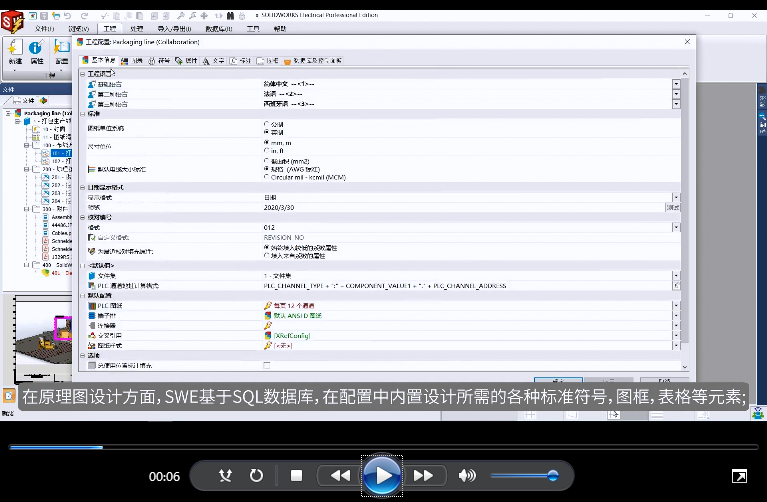
Task: Rewind the video
Action: (x=340, y=476)
